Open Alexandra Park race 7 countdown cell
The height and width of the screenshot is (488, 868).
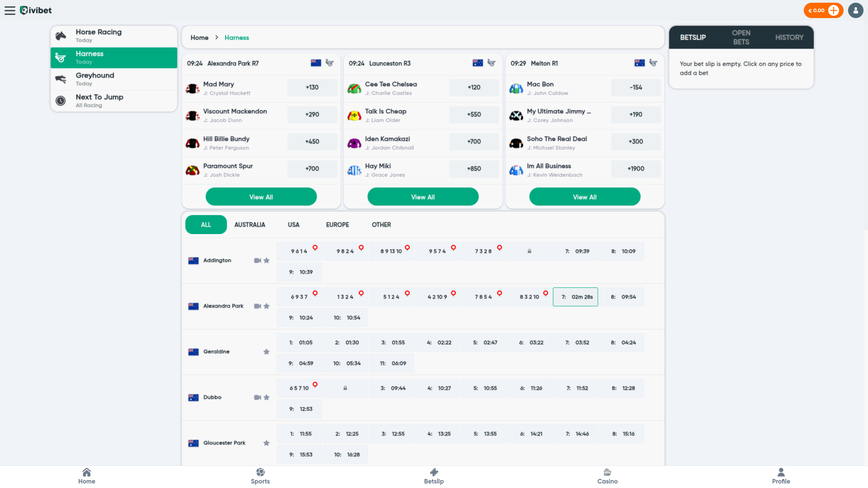click(575, 297)
